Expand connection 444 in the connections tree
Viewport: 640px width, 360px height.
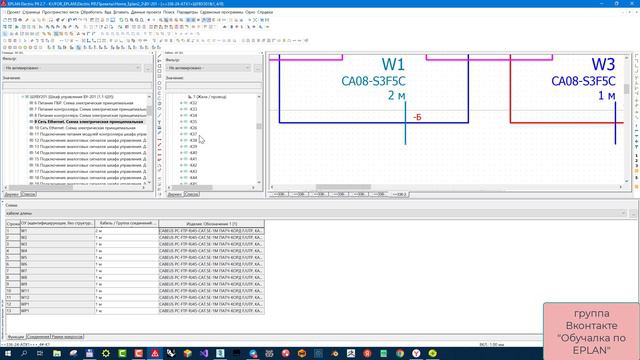click(x=181, y=178)
